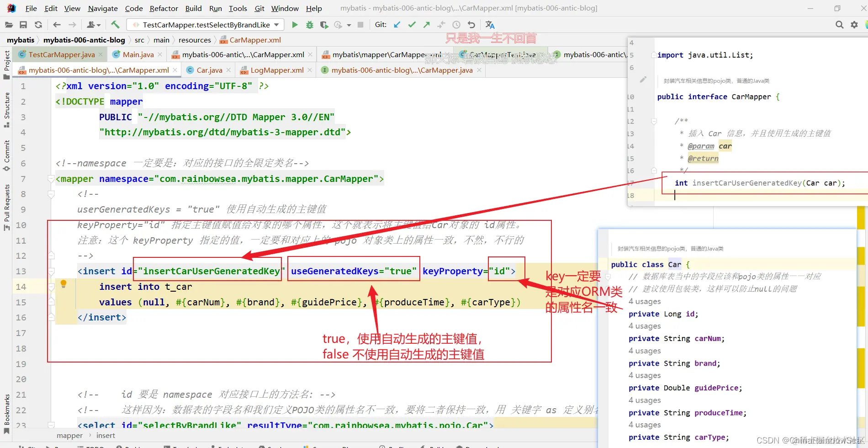Open the Tools menu
This screenshot has width=868, height=448.
tap(238, 8)
